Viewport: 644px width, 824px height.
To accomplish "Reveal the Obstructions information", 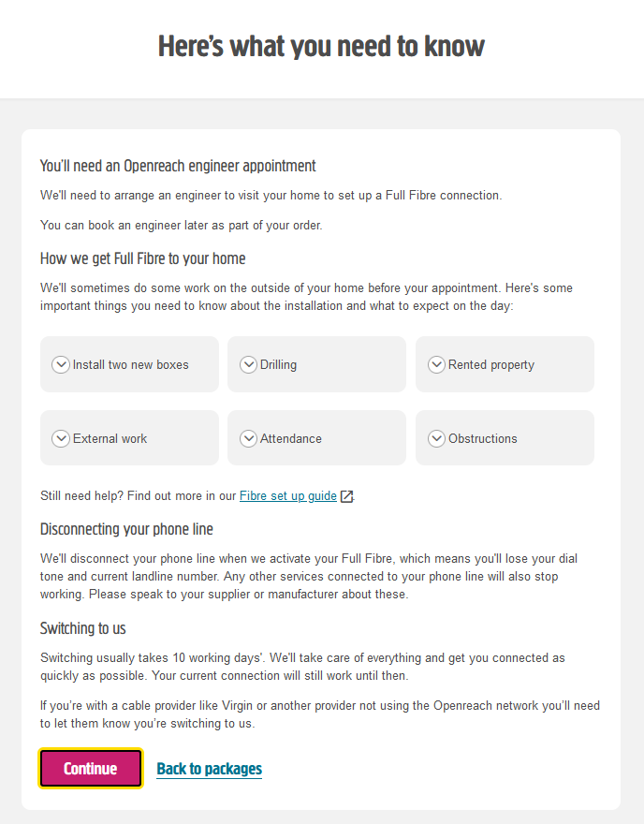I will (x=482, y=438).
